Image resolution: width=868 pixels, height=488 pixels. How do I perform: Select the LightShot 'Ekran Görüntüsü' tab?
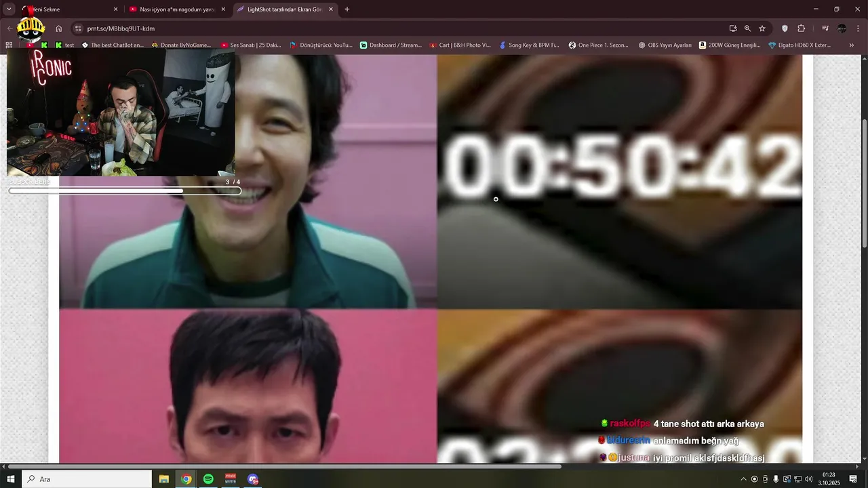[x=285, y=9]
